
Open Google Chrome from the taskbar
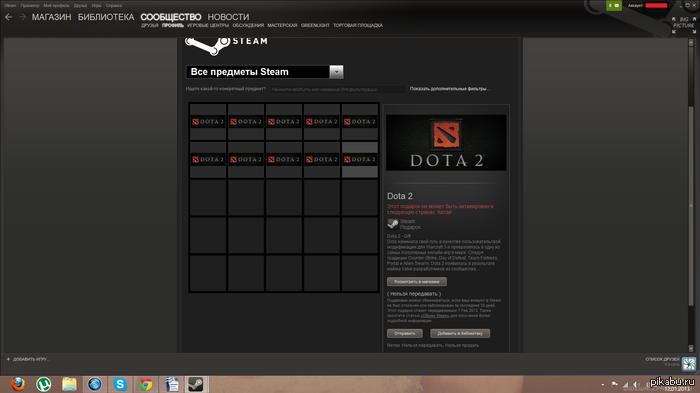(146, 384)
